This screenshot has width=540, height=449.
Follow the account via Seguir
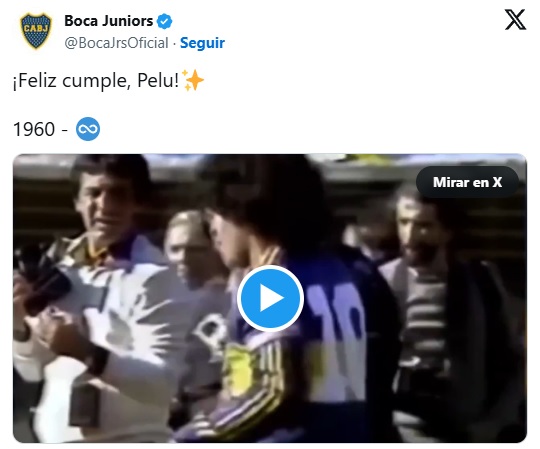[202, 43]
